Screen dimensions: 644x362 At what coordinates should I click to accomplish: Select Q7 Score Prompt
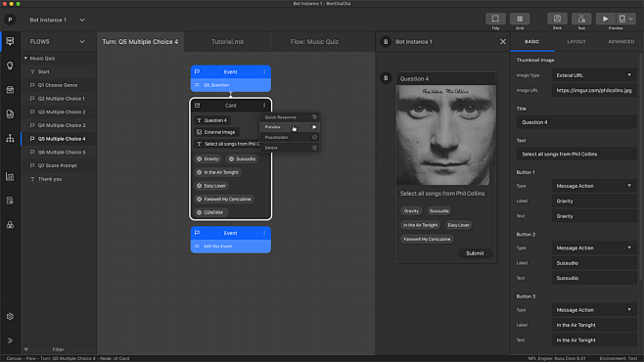click(x=59, y=165)
